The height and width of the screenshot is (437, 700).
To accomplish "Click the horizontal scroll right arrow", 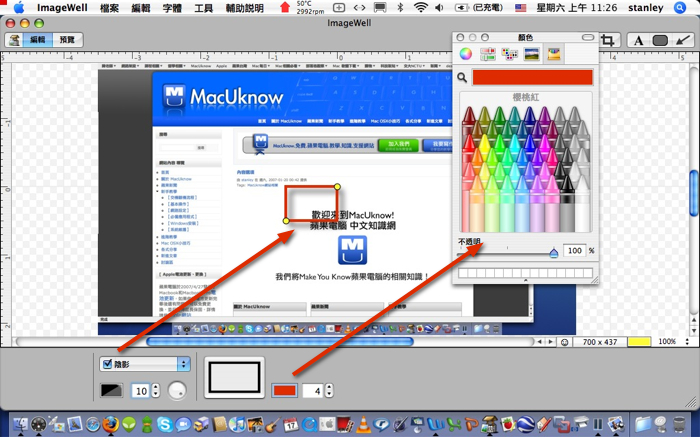I will [550, 342].
